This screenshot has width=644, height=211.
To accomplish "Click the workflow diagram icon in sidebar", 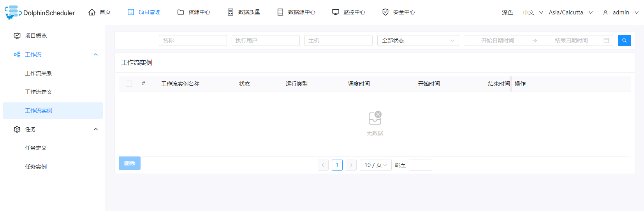I will [17, 55].
